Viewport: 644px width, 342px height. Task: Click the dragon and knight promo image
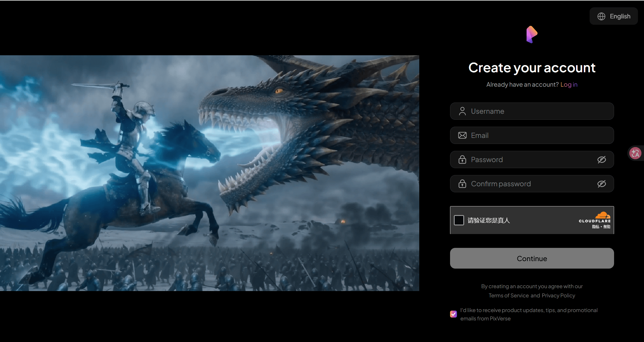click(x=209, y=173)
